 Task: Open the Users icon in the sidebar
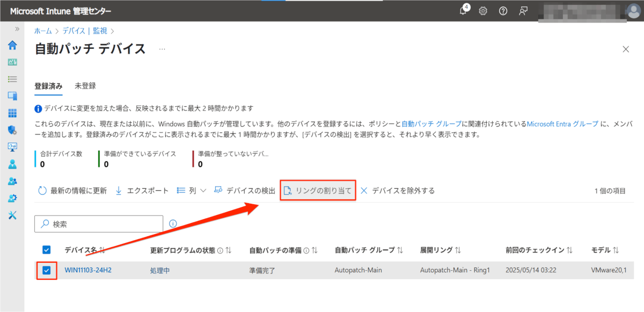pos(12,164)
